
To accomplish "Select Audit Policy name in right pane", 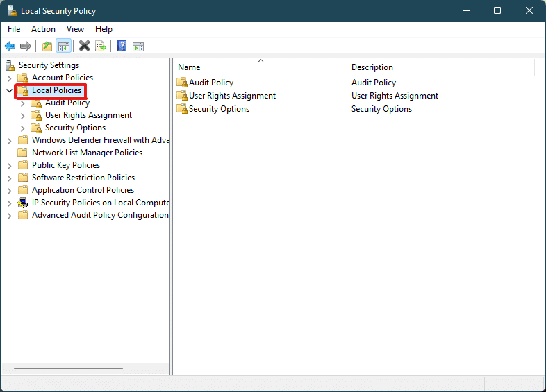I will click(211, 83).
